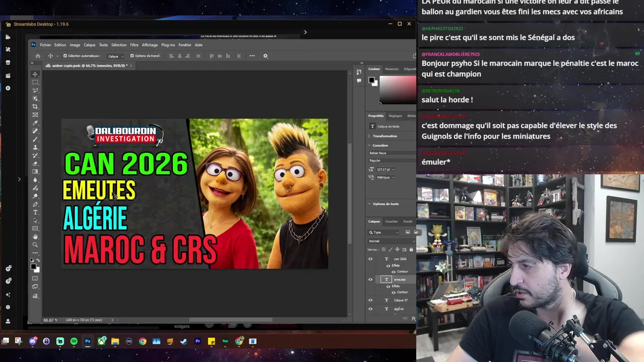Select the Spot Healing Brush tool

35,131
